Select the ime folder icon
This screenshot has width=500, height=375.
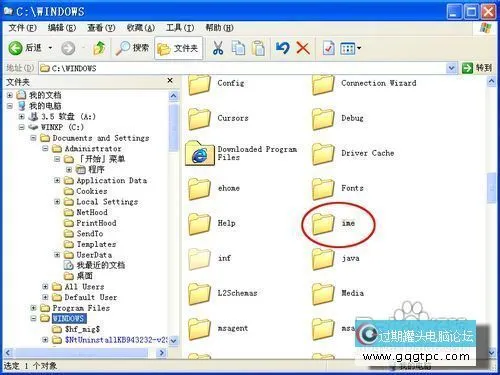point(323,224)
